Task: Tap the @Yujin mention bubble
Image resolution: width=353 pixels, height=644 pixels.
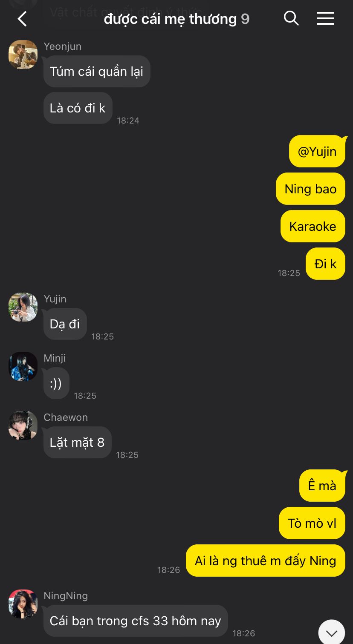Action: tap(317, 151)
